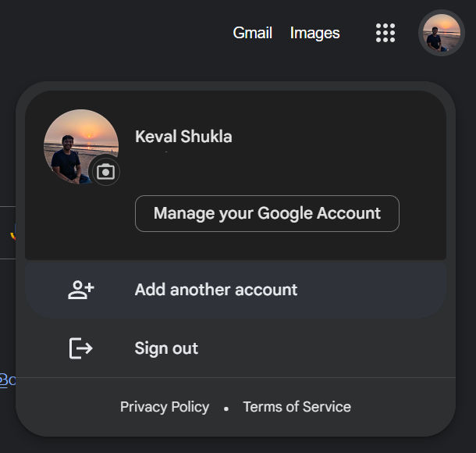Screen dimensions: 476x453
Task: Open the Privacy Policy link
Action: [x=165, y=407]
